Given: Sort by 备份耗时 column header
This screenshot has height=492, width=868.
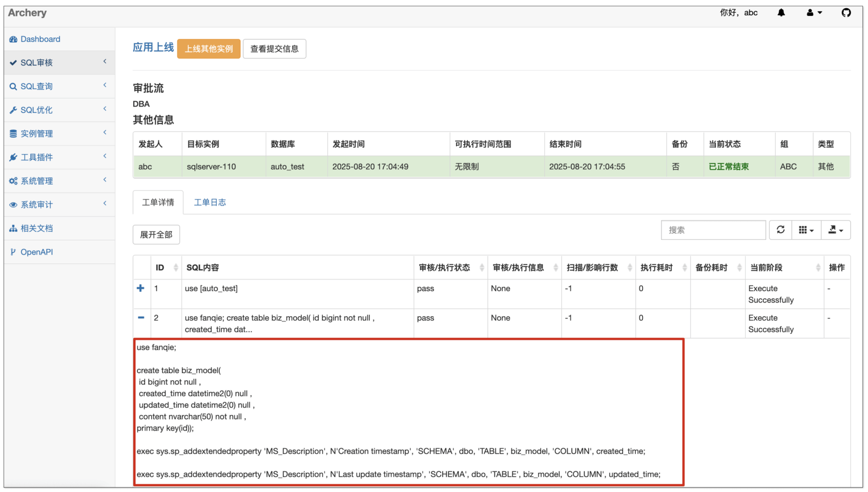Looking at the screenshot, I should pyautogui.click(x=718, y=268).
